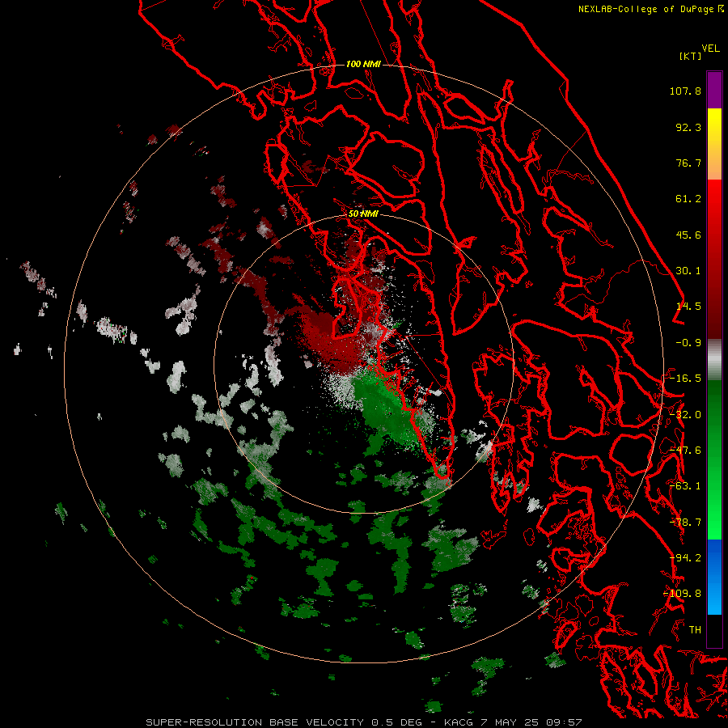Select the 76.7 scale value
The width and height of the screenshot is (728, 728).
pos(688,163)
